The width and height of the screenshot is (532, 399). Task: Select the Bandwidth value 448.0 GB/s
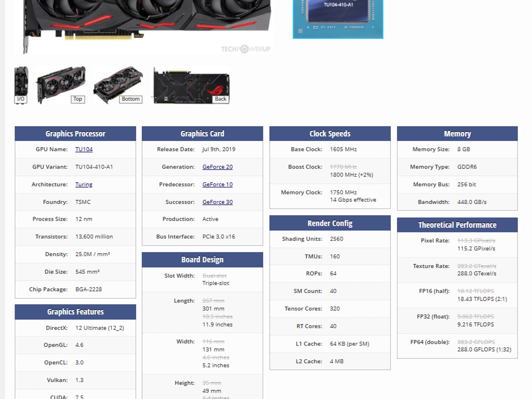coord(472,202)
